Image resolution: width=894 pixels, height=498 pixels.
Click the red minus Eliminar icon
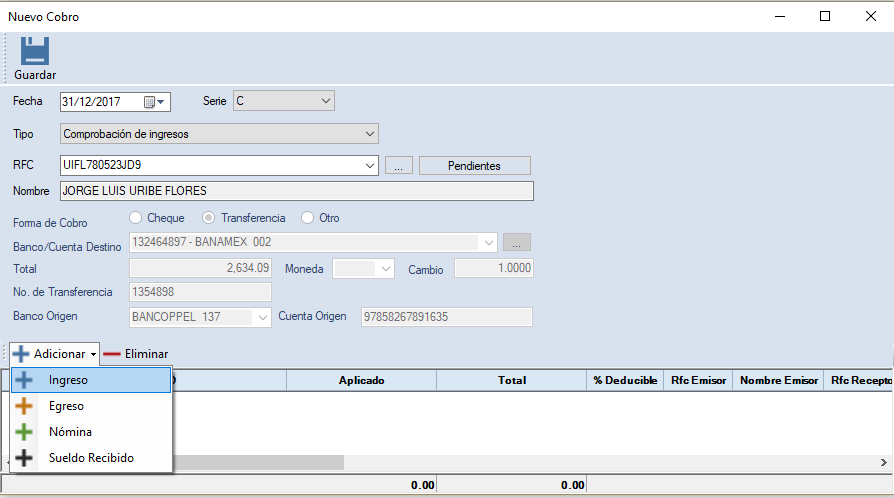click(112, 354)
